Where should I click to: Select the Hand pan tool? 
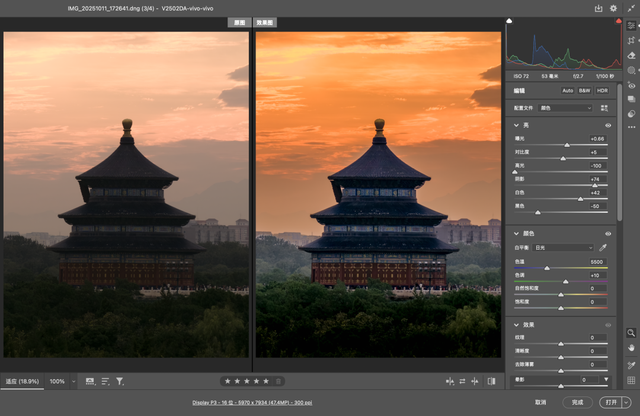pos(632,347)
